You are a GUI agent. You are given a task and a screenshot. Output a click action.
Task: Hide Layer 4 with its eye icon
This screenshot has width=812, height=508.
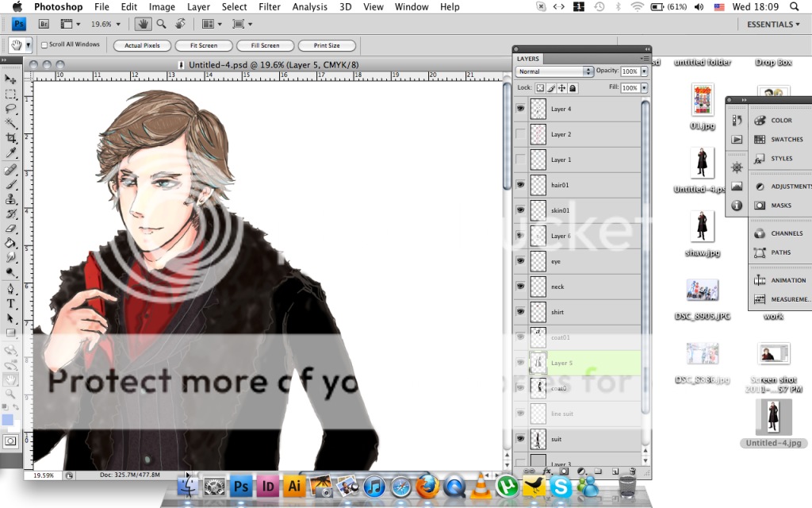520,109
